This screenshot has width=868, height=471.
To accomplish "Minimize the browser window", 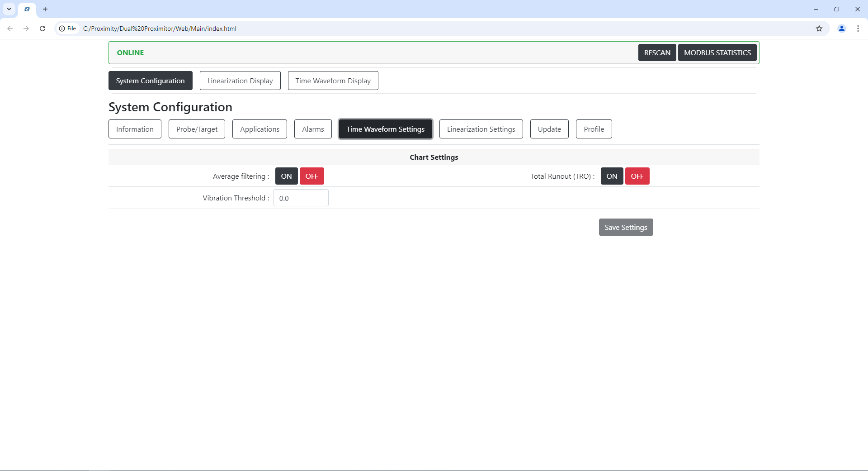I will (816, 9).
